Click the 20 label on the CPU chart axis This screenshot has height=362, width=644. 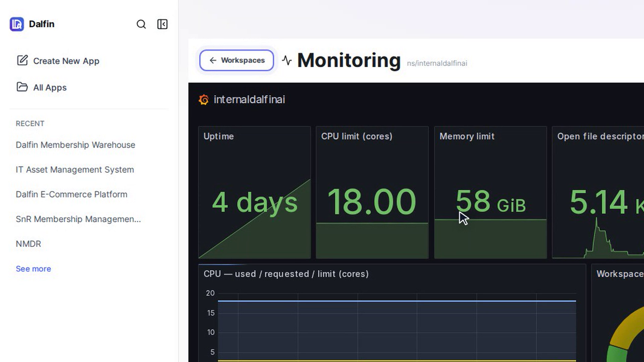[210, 293]
